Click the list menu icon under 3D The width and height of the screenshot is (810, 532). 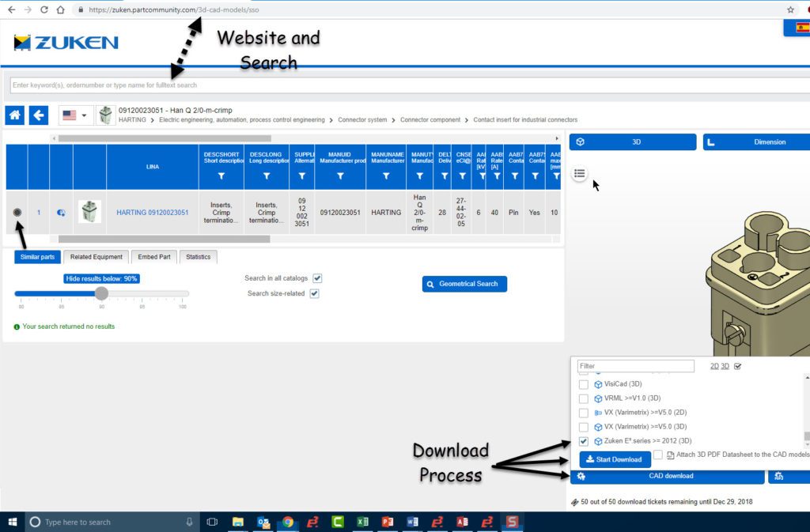point(580,174)
